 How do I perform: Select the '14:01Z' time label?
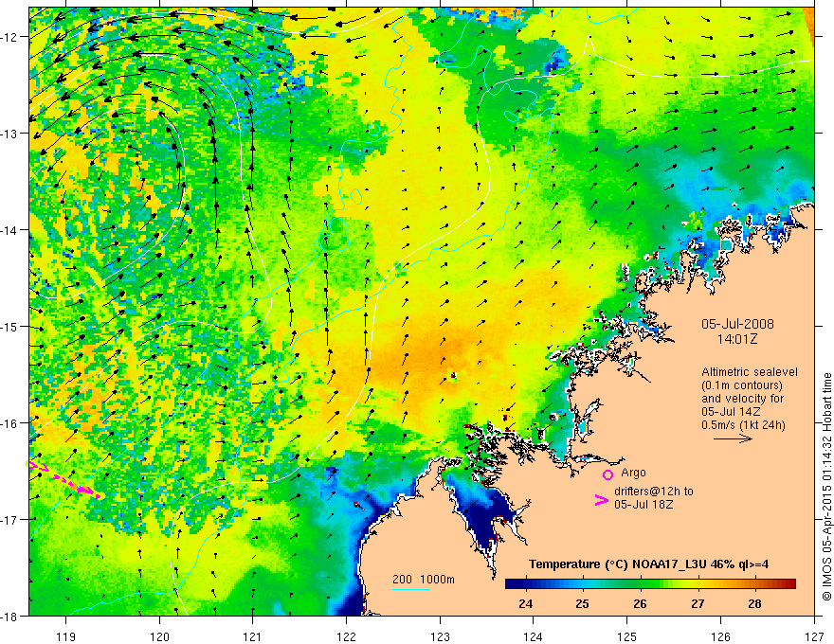(x=737, y=339)
